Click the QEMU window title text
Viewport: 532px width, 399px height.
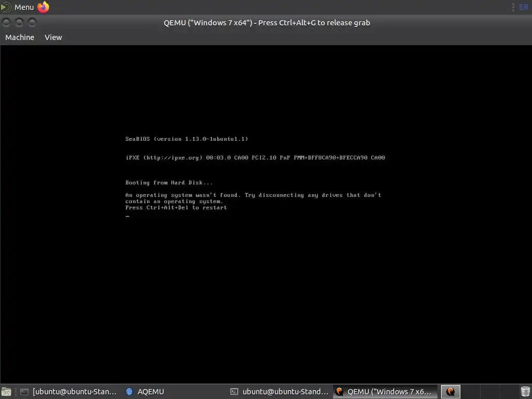(267, 23)
